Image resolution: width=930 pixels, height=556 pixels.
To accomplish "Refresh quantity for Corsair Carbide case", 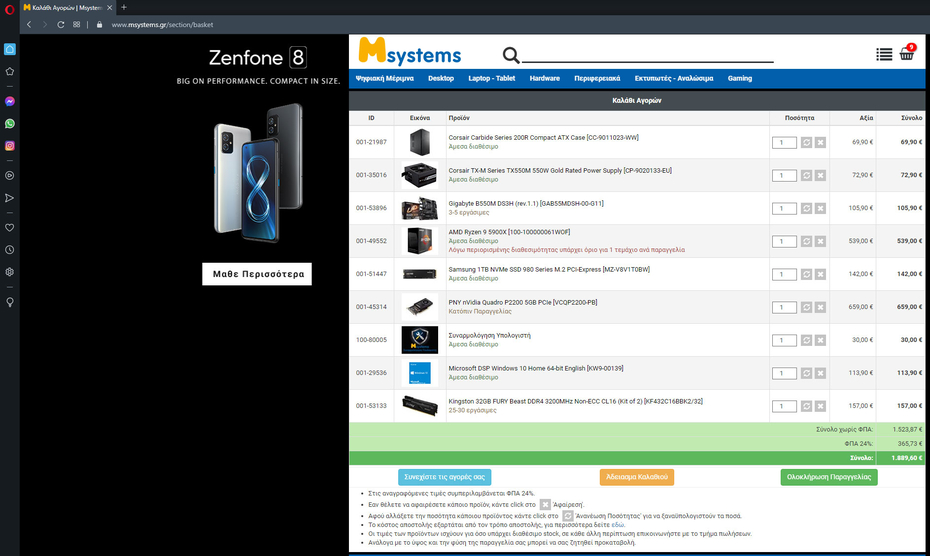I will (806, 142).
